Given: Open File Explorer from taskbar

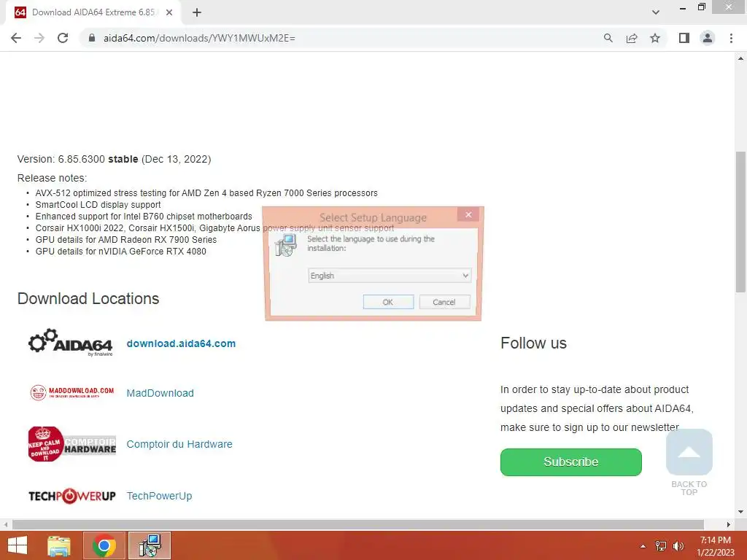Looking at the screenshot, I should [x=58, y=545].
